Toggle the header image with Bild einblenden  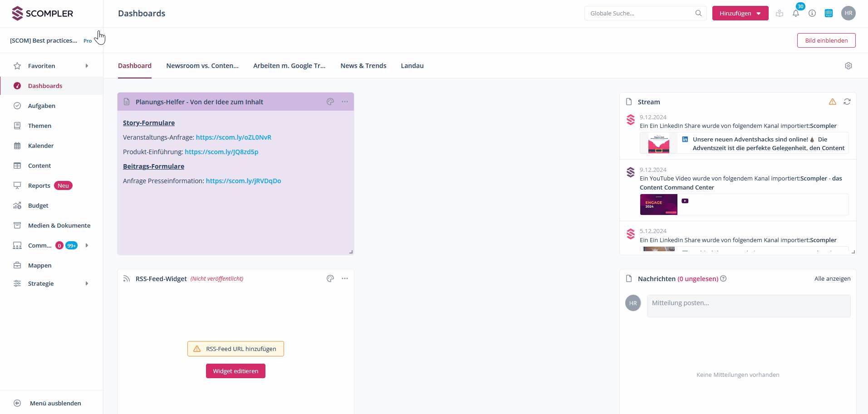coord(826,40)
